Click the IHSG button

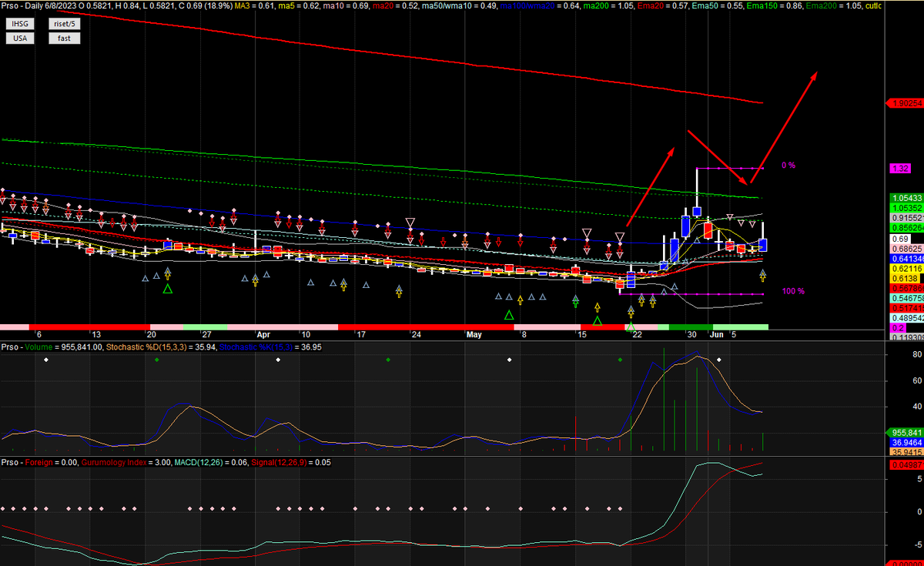20,23
